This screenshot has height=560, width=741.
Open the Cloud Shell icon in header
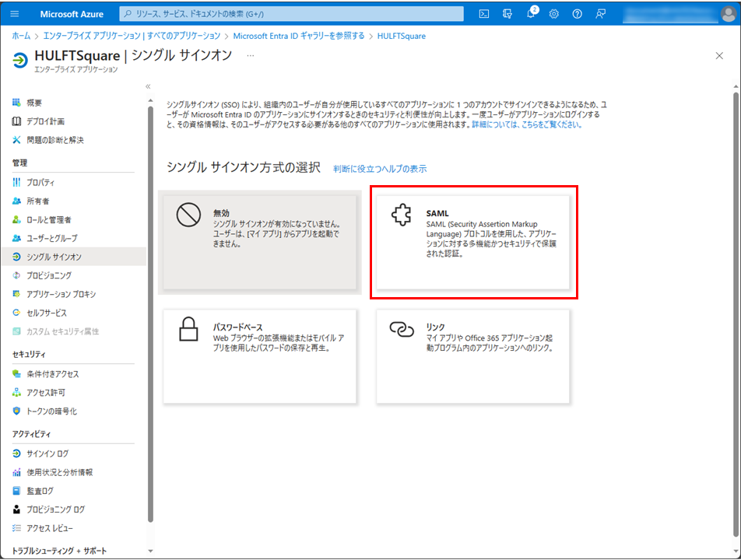[484, 13]
